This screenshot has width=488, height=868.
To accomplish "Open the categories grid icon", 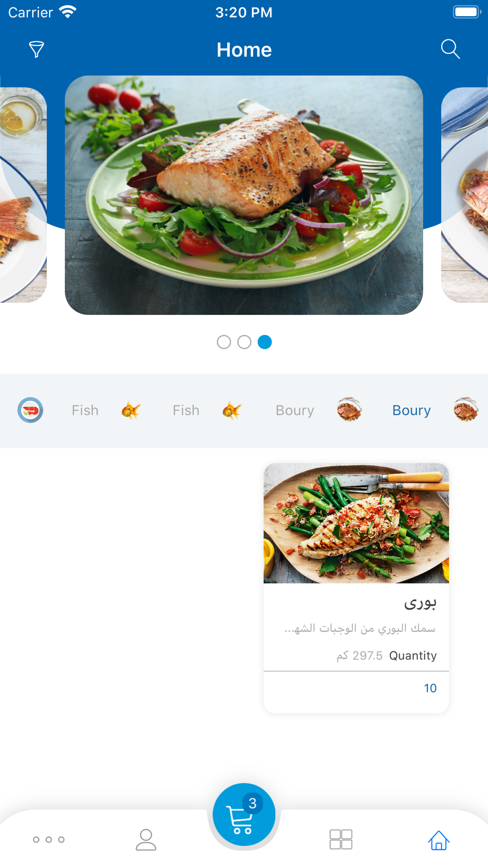I will (341, 840).
